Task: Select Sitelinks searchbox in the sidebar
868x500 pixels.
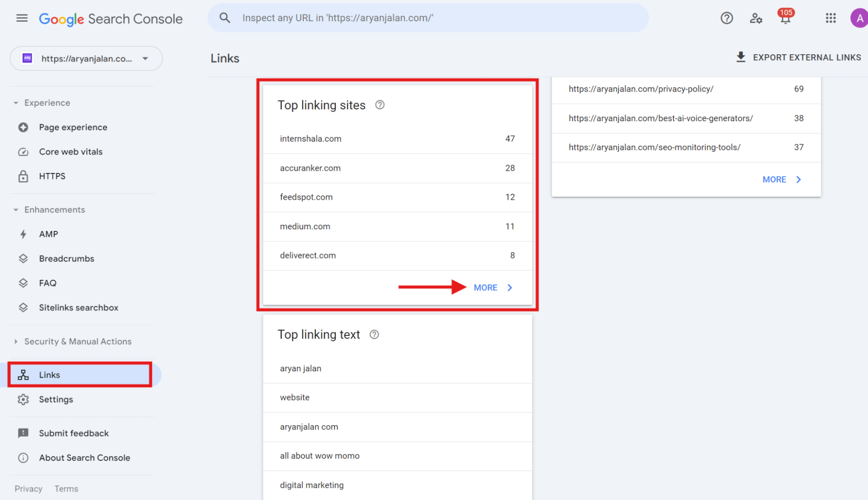Action: point(78,307)
